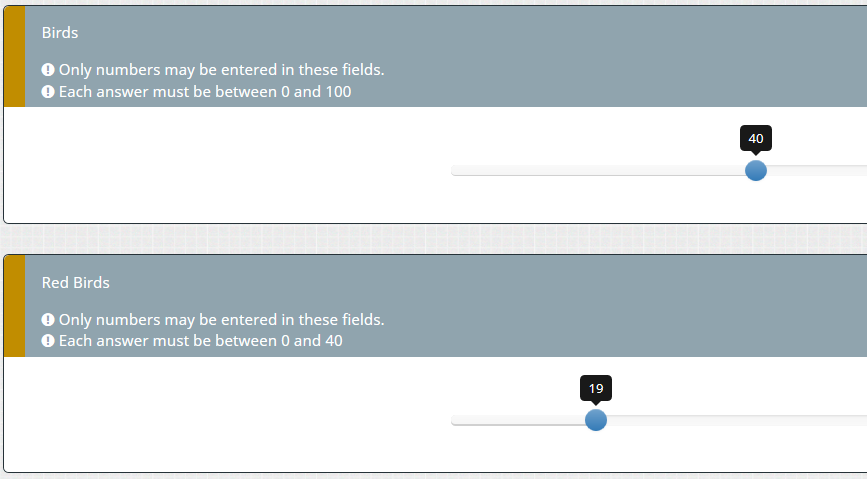Click the "between 0 and 100" hint text
This screenshot has height=479, width=867.
(x=205, y=92)
